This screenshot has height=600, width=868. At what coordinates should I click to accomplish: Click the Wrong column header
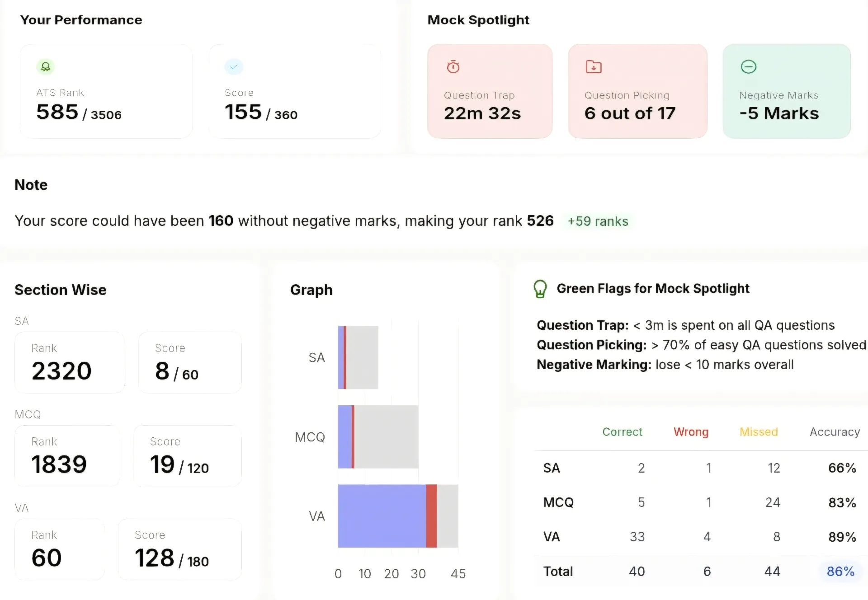point(691,432)
